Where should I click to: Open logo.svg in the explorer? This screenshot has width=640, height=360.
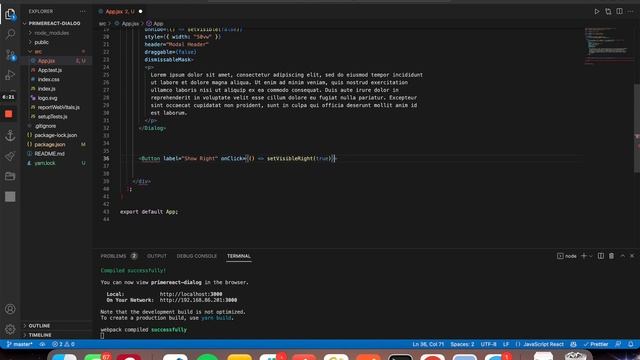coord(47,98)
